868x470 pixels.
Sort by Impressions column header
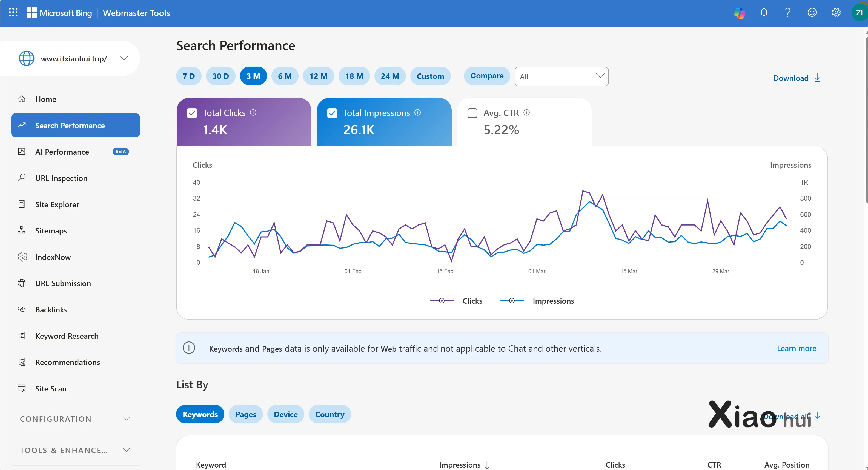(460, 465)
